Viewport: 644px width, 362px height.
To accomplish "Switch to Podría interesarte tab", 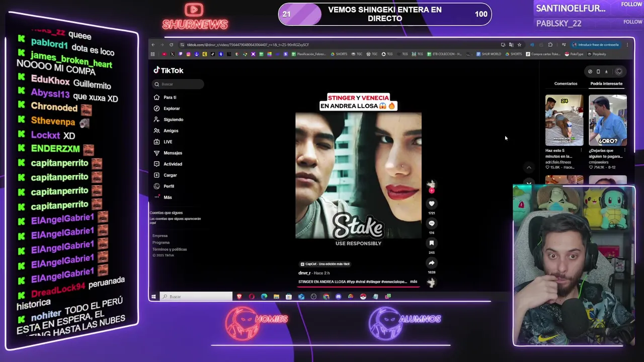I will point(606,83).
